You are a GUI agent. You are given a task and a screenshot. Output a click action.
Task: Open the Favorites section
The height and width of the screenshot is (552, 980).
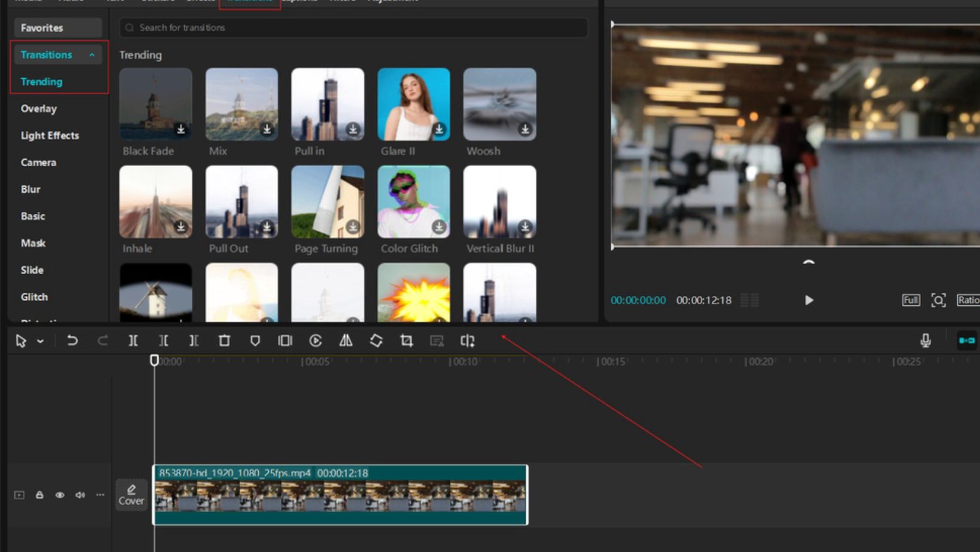(x=58, y=28)
